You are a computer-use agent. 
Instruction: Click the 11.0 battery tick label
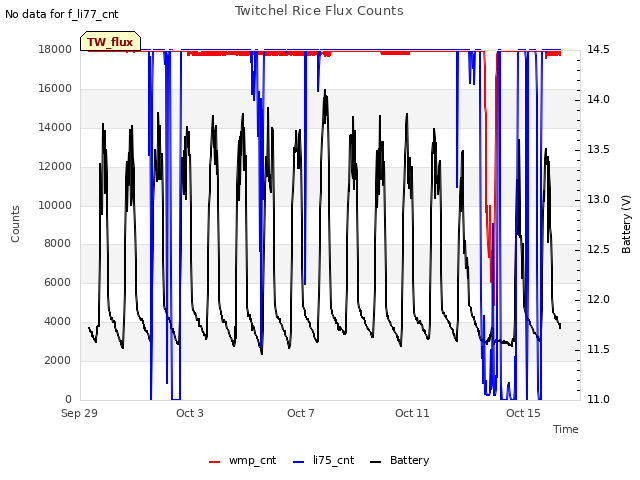(x=598, y=399)
